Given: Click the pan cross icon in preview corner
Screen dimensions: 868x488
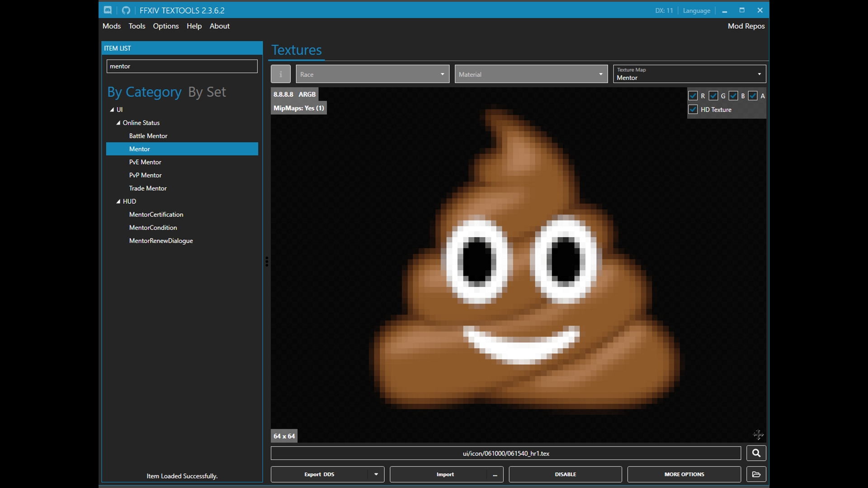Looking at the screenshot, I should 758,435.
